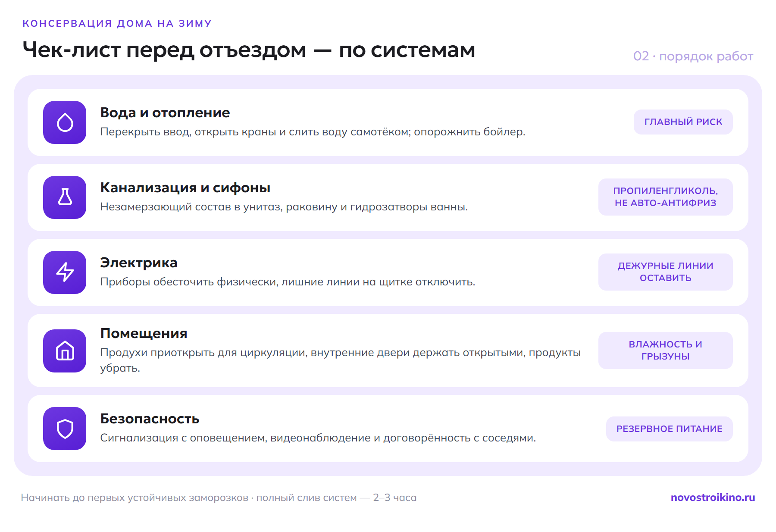Click the heading Электрика
776x532 pixels.
click(x=139, y=263)
